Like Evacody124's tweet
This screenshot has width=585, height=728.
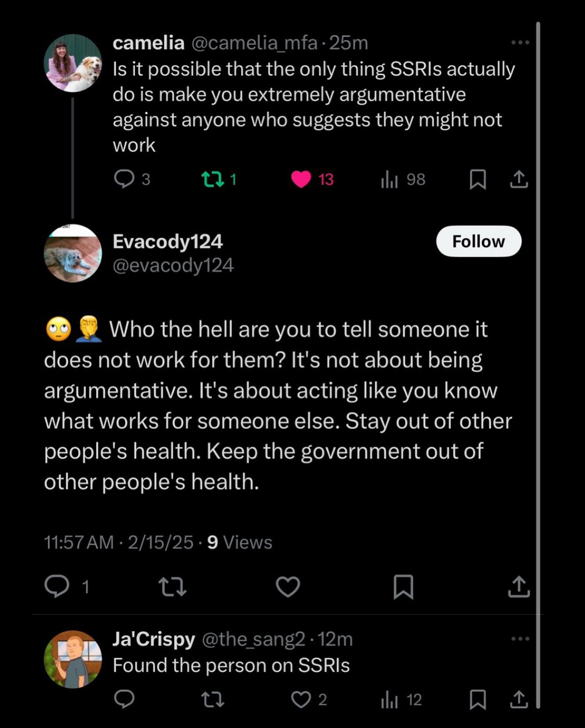(x=288, y=587)
